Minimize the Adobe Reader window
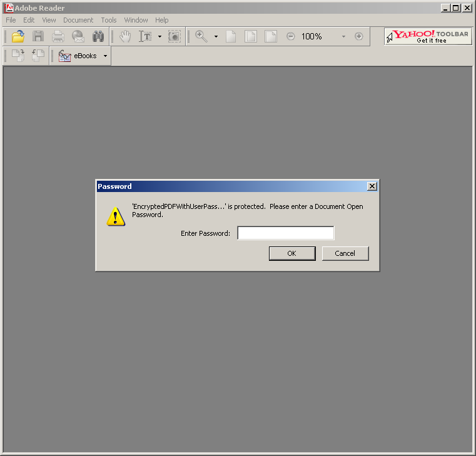 445,8
